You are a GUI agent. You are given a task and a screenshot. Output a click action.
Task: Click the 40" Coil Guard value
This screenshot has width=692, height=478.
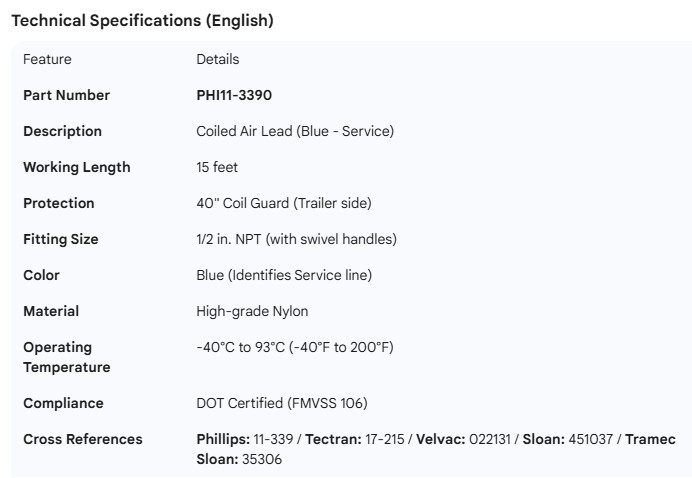[x=283, y=203]
